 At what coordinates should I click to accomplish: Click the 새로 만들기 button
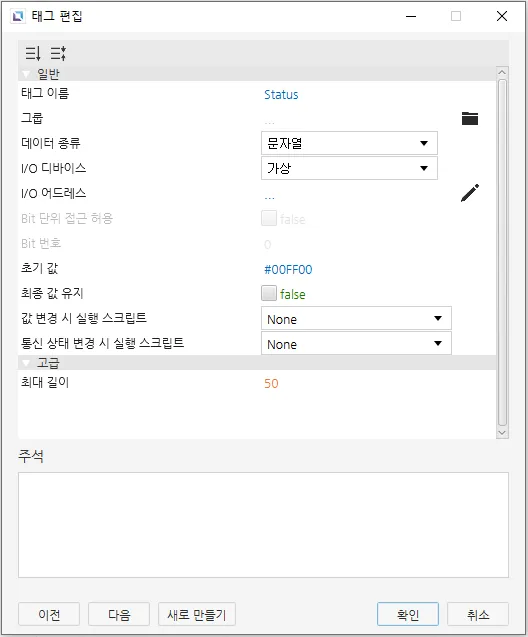(x=197, y=614)
